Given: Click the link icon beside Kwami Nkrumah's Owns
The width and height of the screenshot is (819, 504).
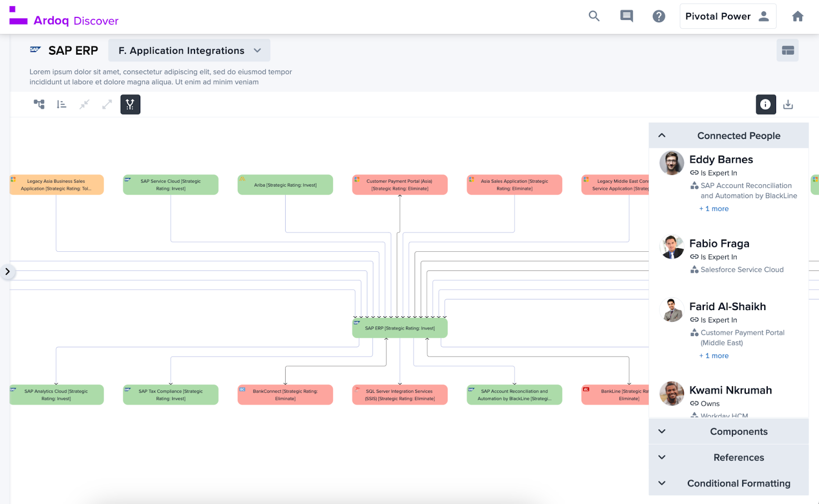Looking at the screenshot, I should (694, 403).
